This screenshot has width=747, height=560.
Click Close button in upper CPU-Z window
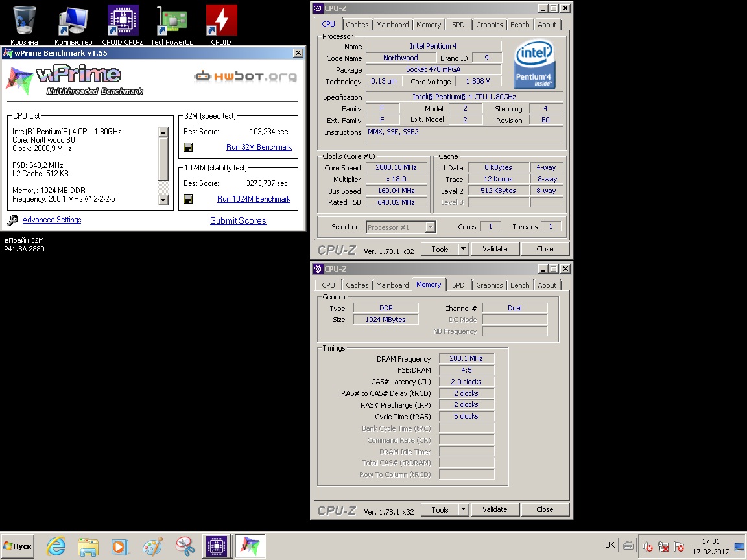coord(545,249)
